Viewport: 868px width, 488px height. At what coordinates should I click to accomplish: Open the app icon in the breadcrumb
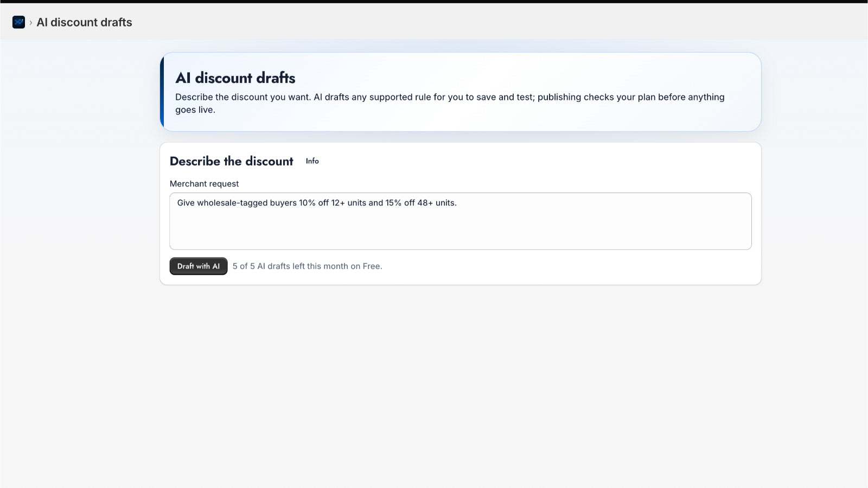18,22
